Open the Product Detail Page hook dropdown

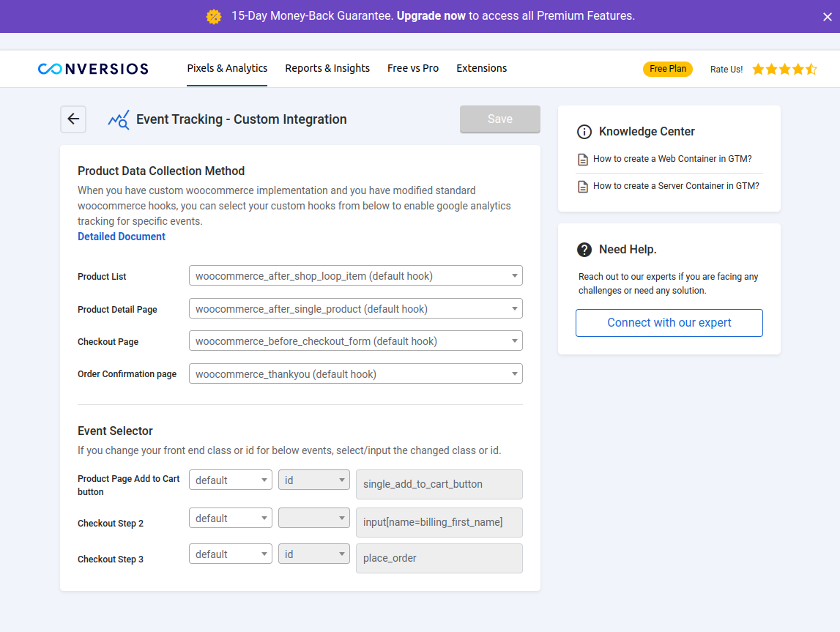click(356, 308)
